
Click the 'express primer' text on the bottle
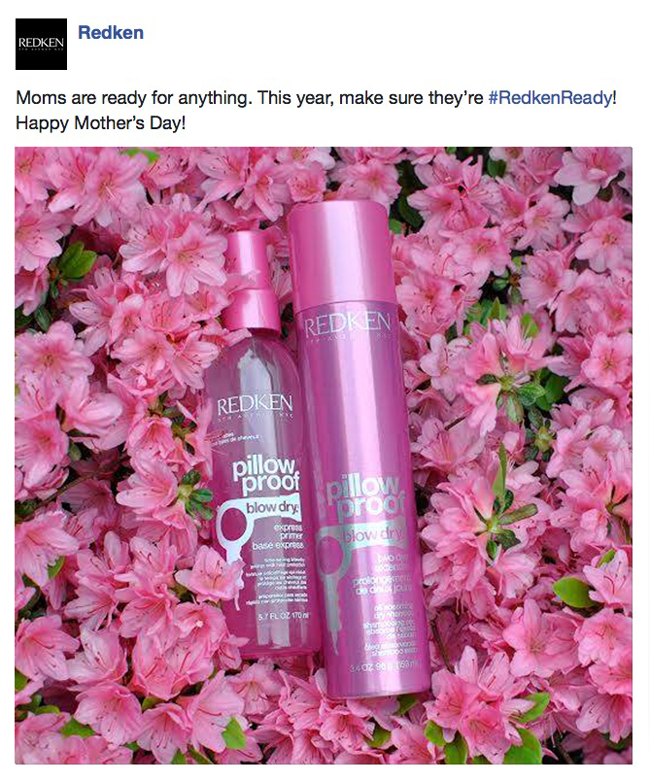click(x=287, y=532)
